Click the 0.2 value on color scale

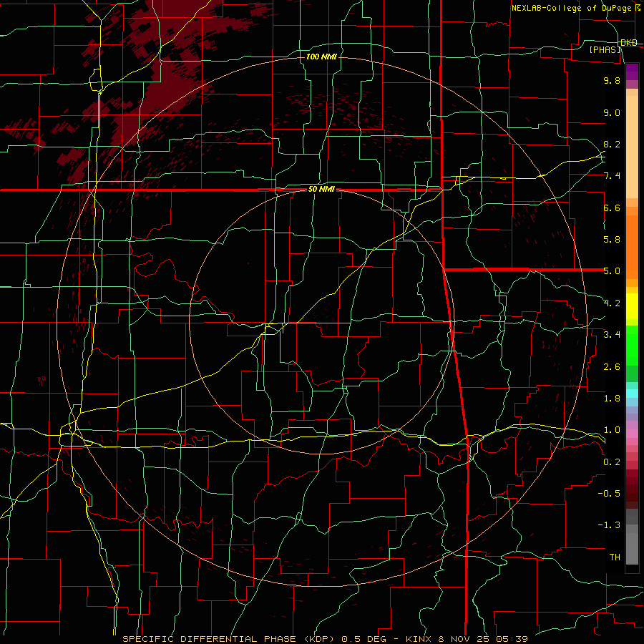pyautogui.click(x=612, y=462)
